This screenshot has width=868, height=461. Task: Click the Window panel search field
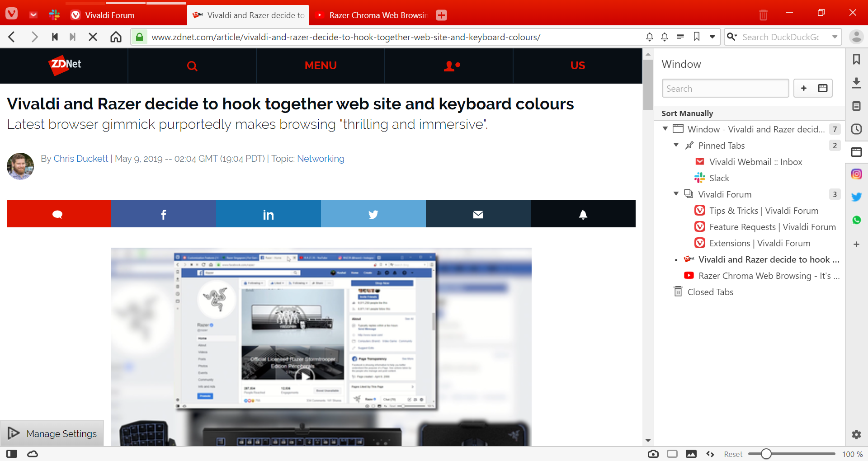tap(725, 88)
